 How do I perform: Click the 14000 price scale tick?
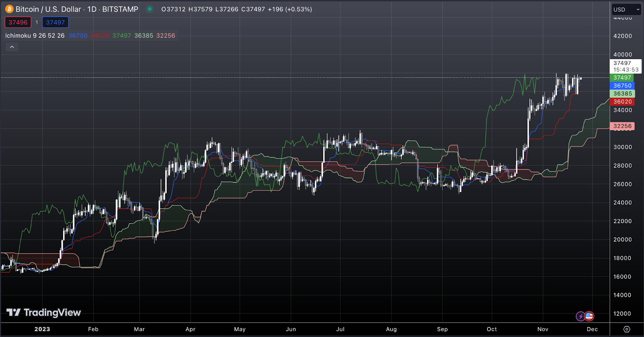pyautogui.click(x=623, y=295)
